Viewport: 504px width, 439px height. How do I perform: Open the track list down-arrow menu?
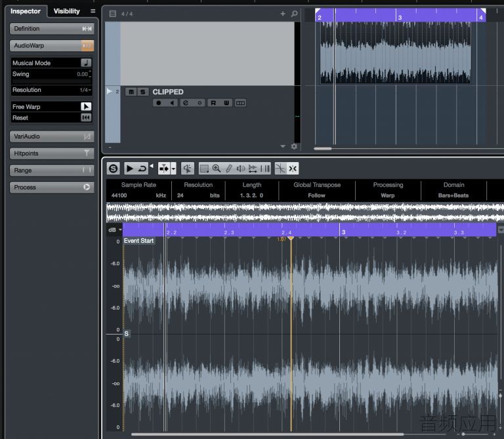tap(283, 146)
